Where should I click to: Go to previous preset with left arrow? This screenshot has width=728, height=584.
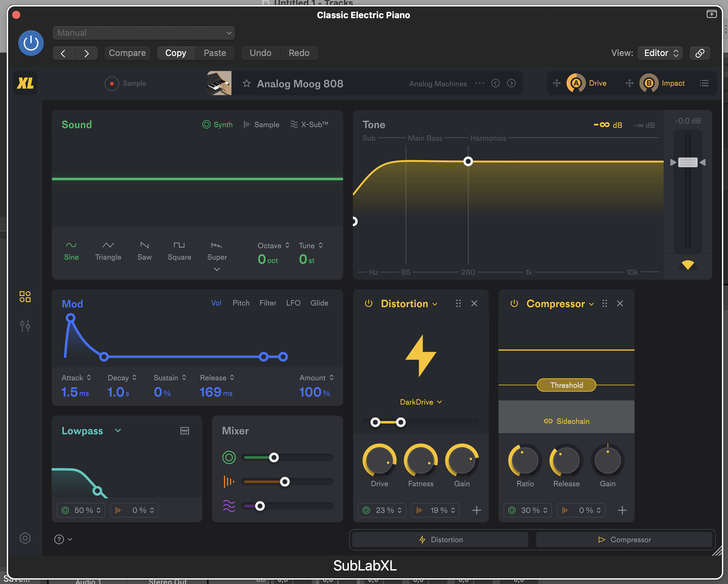pos(63,53)
